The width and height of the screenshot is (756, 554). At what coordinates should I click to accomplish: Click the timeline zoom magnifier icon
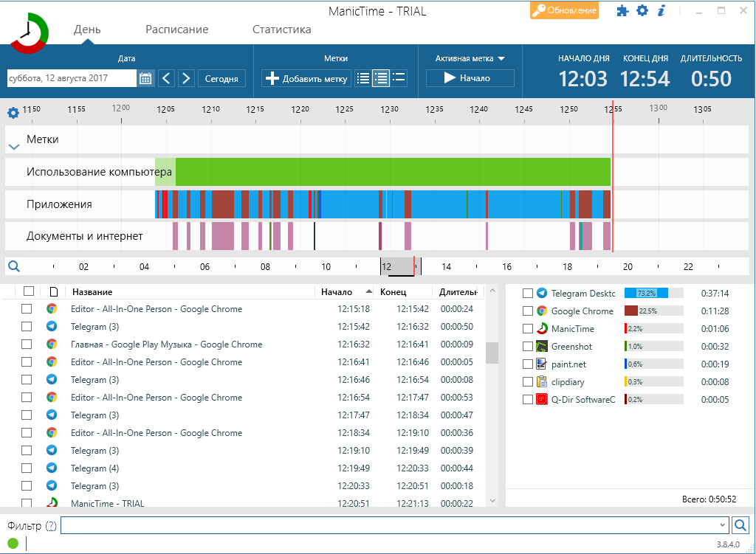pyautogui.click(x=14, y=266)
